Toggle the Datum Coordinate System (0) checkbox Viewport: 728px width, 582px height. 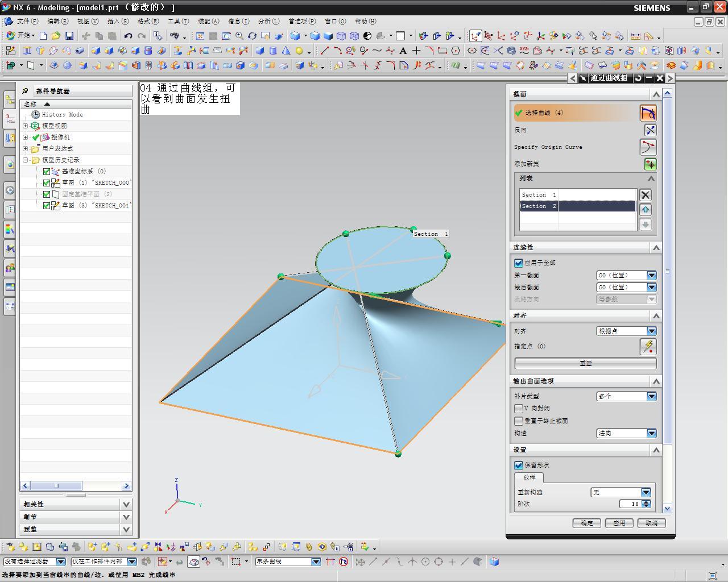(47, 172)
